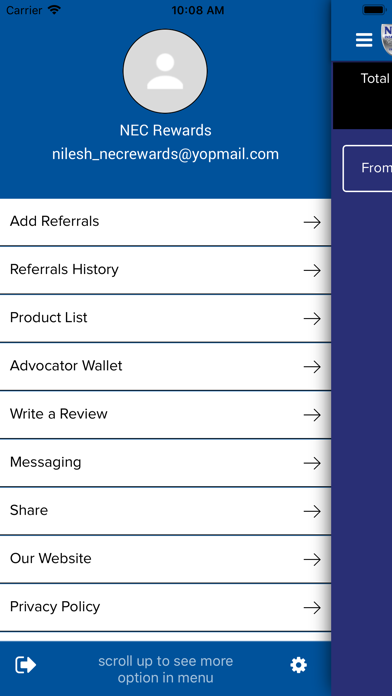Open Messaging menu item
This screenshot has width=392, height=696.
point(165,463)
